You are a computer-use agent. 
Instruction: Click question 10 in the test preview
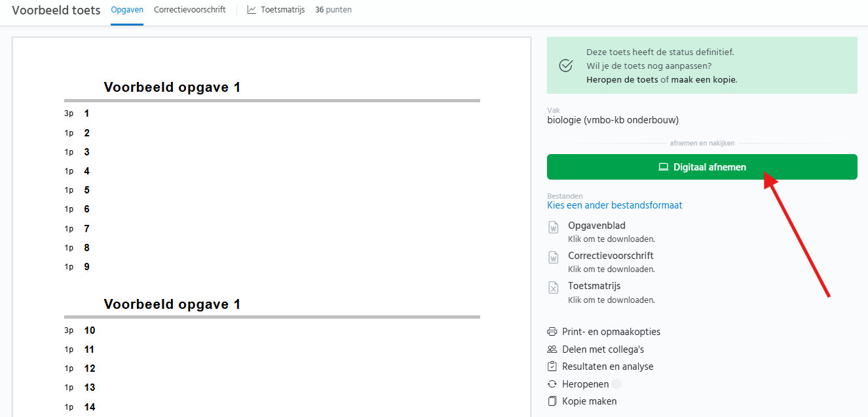[x=90, y=330]
